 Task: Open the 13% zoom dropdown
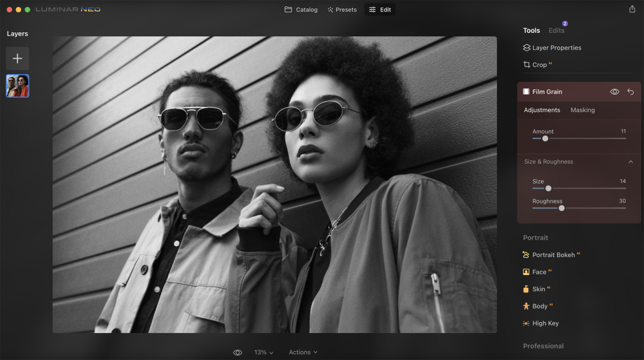tap(263, 352)
